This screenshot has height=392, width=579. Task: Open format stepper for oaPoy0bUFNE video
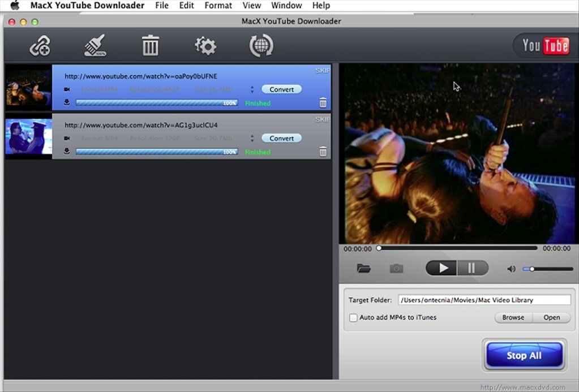[x=252, y=89]
